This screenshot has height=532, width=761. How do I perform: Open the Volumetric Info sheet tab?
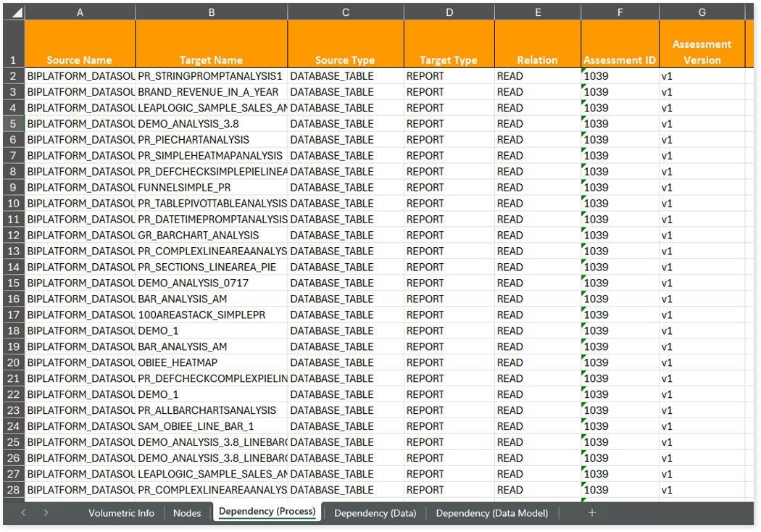coord(121,513)
